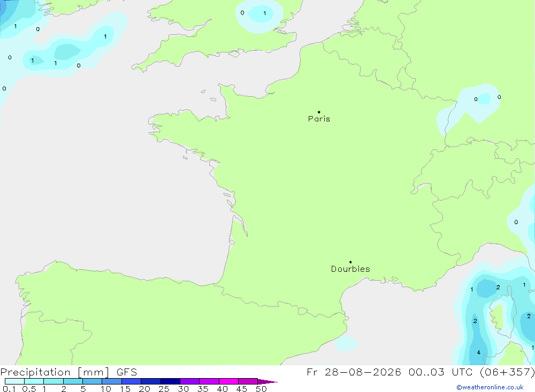Pick the 45–50 mm legend swatch
Screen dimensions: 535x392
pos(248,381)
